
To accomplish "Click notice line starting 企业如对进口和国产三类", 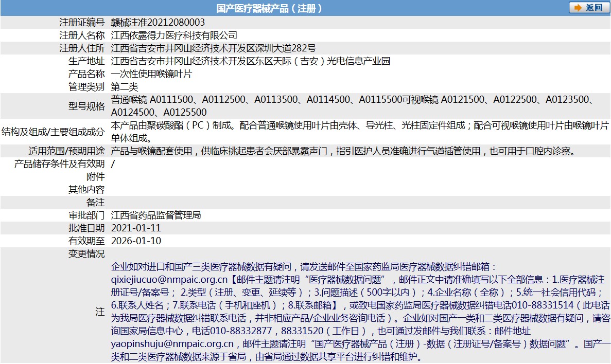I will (x=304, y=267).
